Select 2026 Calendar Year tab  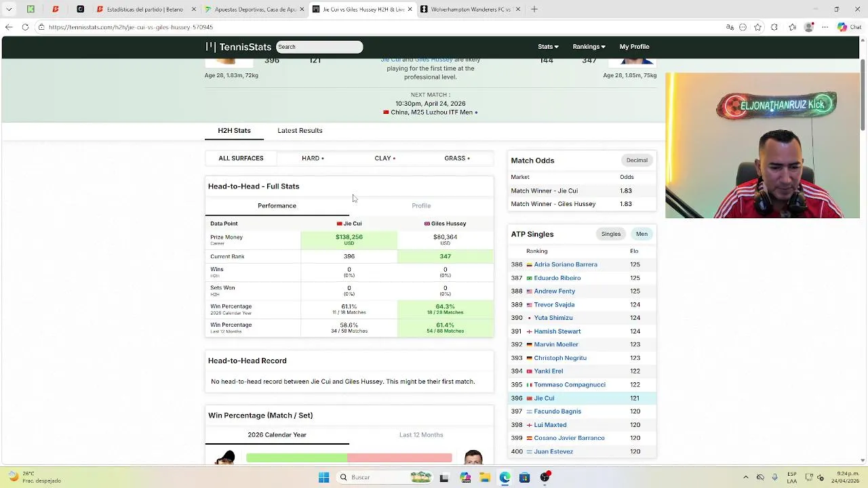[277, 435]
